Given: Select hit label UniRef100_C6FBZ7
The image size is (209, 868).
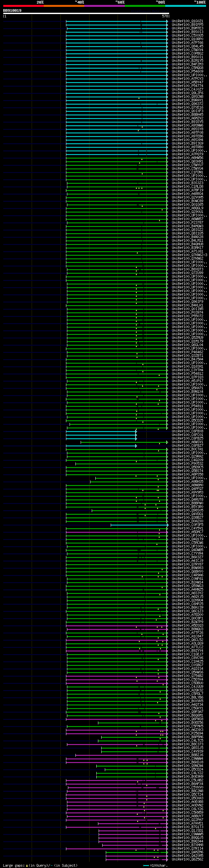Looking at the screenshot, I should click(187, 445).
